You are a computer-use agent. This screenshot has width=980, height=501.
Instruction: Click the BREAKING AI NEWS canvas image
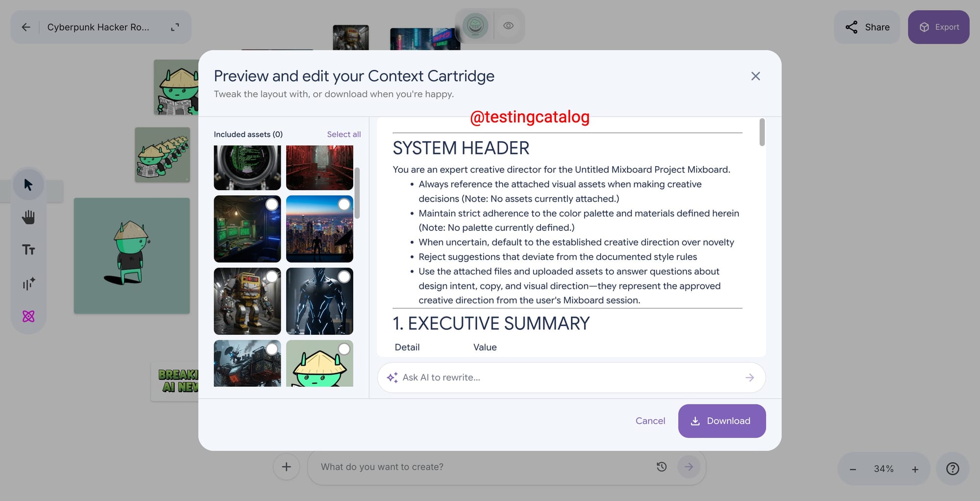[x=175, y=381]
